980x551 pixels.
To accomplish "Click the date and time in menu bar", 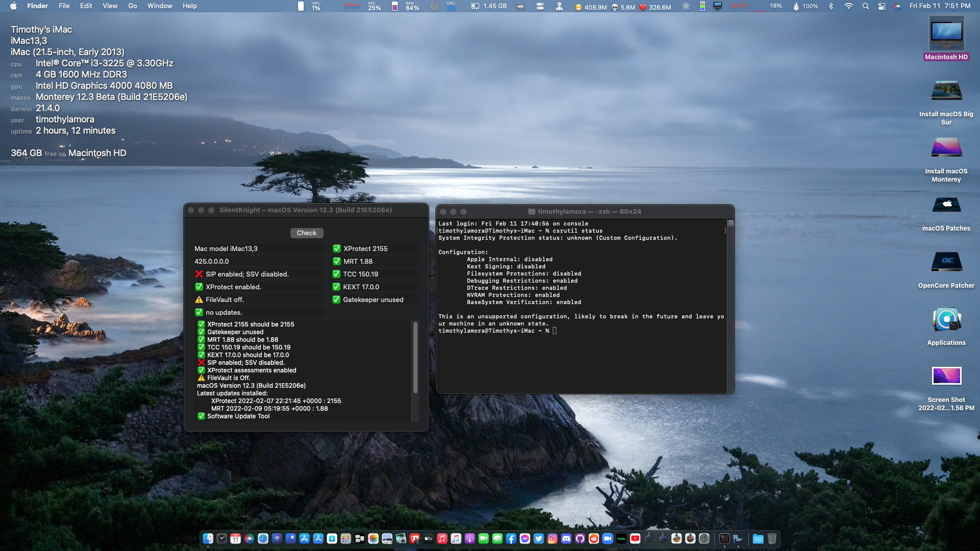I will (940, 6).
